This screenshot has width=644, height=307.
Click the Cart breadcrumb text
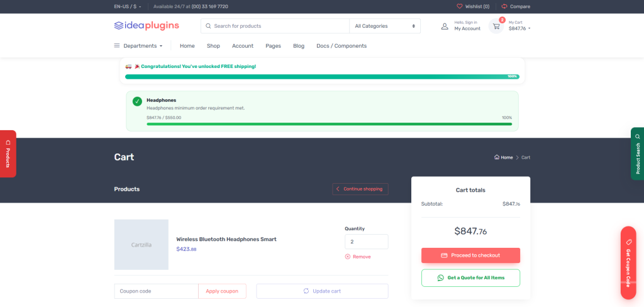click(x=526, y=157)
